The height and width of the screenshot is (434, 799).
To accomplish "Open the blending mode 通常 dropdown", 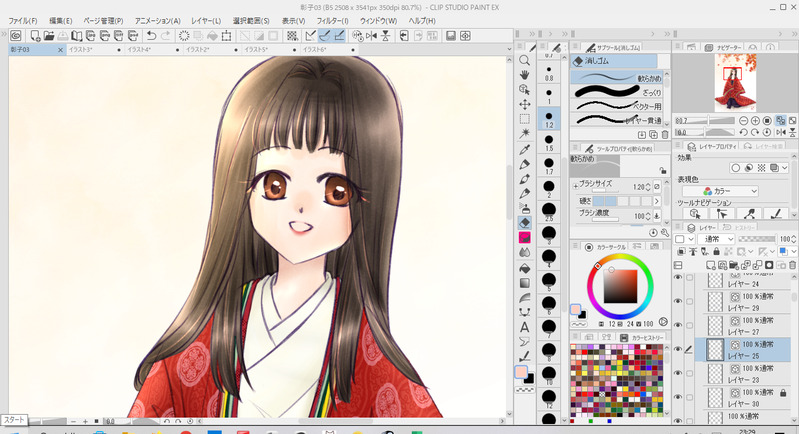I will tap(715, 239).
